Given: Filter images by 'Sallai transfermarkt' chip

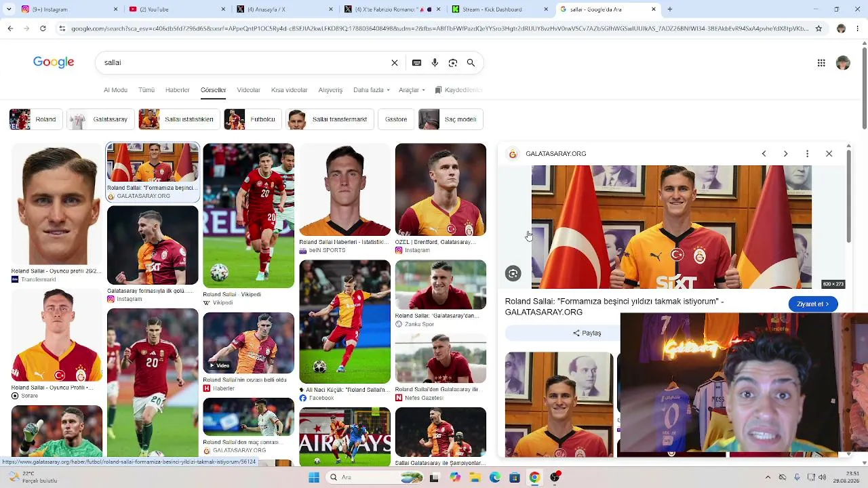Looking at the screenshot, I should pos(330,119).
